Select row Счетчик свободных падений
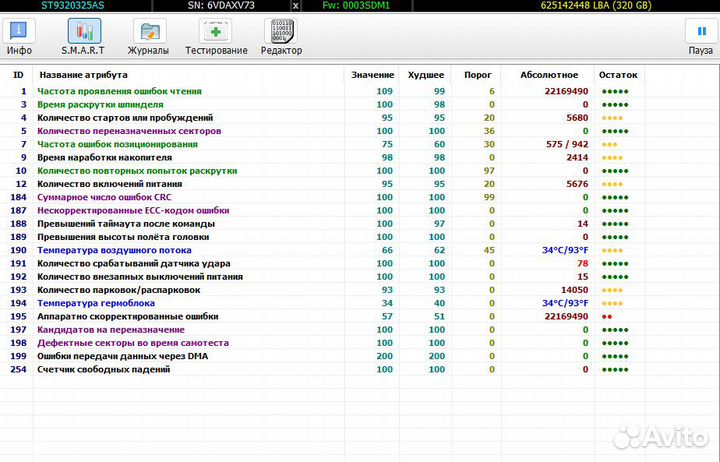Viewport: 720px width, 462px height. (x=321, y=370)
